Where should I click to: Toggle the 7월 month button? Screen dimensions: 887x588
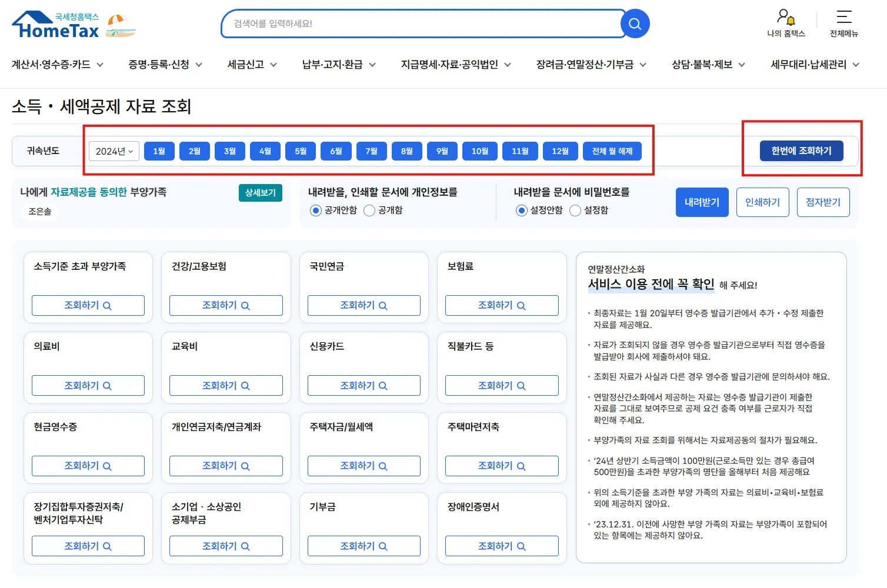(371, 151)
